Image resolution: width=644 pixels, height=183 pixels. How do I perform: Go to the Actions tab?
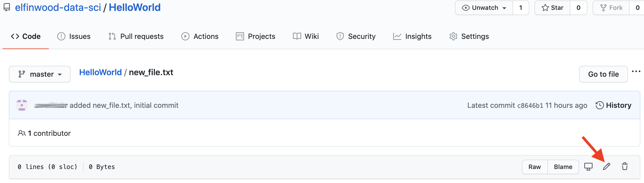[x=200, y=36]
